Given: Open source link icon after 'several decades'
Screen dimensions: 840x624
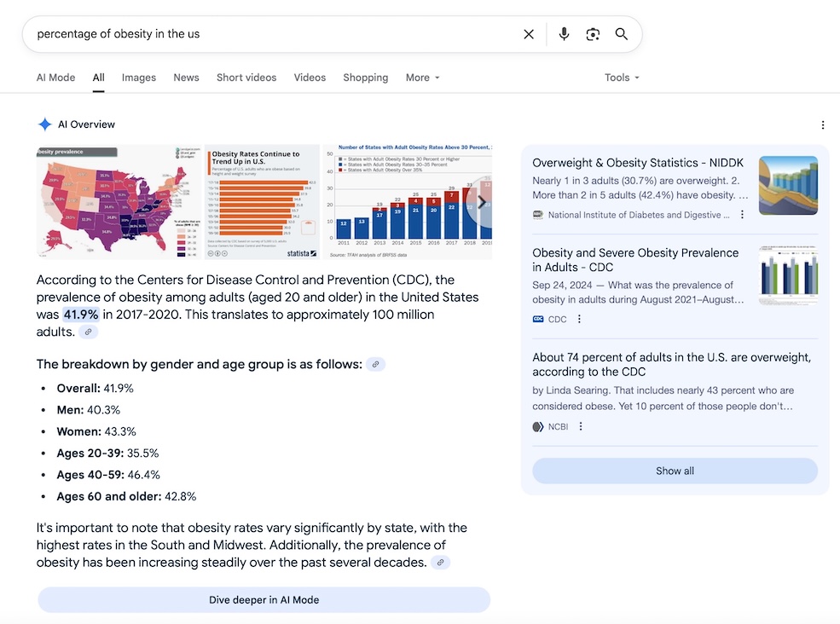Looking at the screenshot, I should click(440, 563).
